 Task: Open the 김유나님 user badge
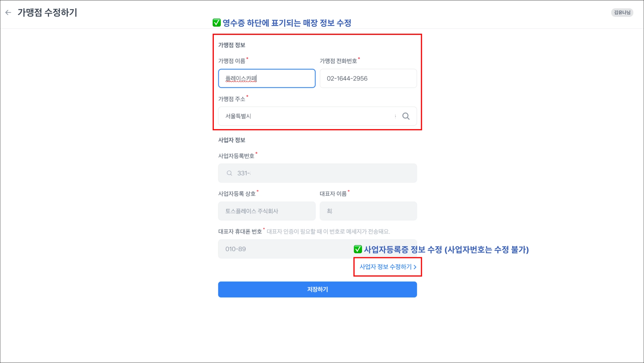click(x=622, y=13)
